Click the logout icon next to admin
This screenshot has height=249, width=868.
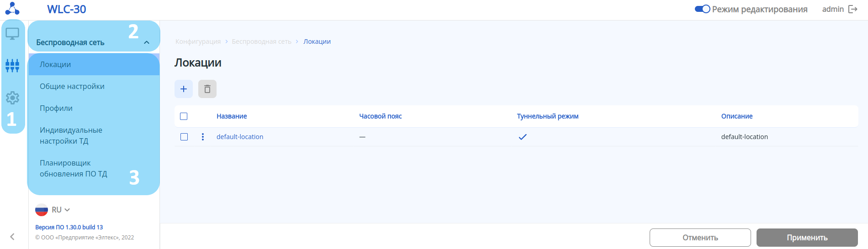[853, 9]
